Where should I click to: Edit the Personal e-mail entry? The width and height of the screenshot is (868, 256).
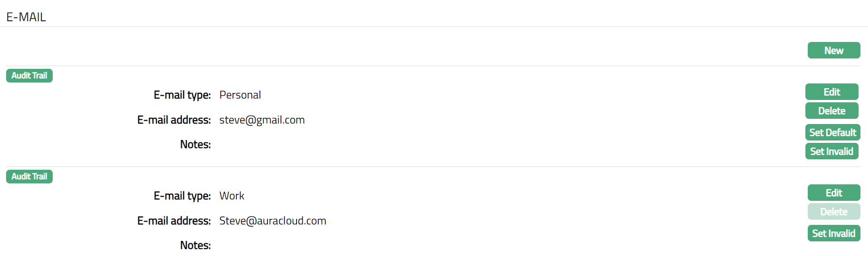pos(832,92)
